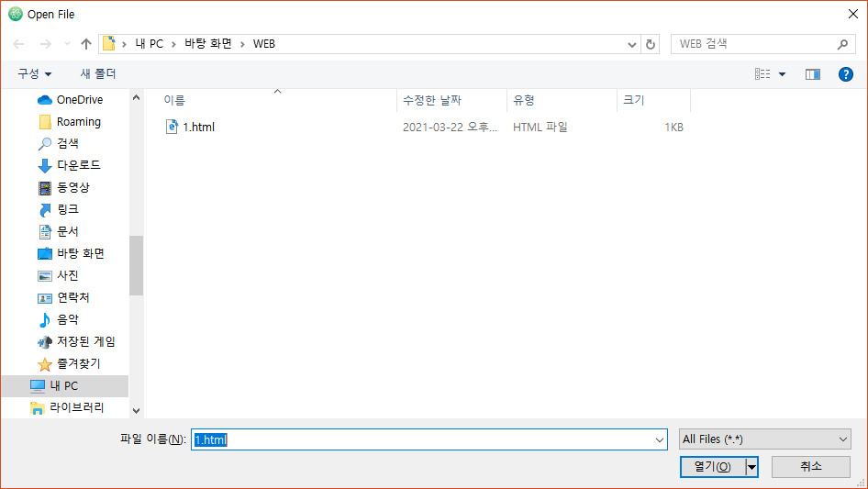This screenshot has width=868, height=489.
Task: Select 내 PC in the address path
Action: pyautogui.click(x=150, y=44)
